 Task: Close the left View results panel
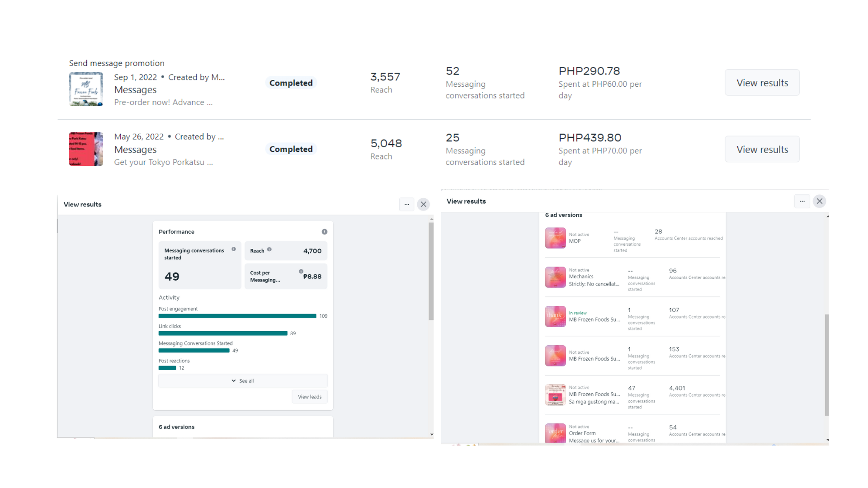tap(423, 204)
